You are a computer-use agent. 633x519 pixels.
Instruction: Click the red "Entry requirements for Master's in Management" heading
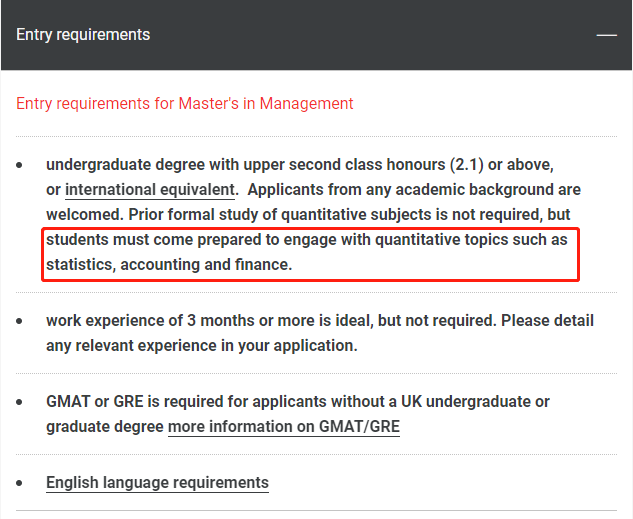[x=184, y=104]
